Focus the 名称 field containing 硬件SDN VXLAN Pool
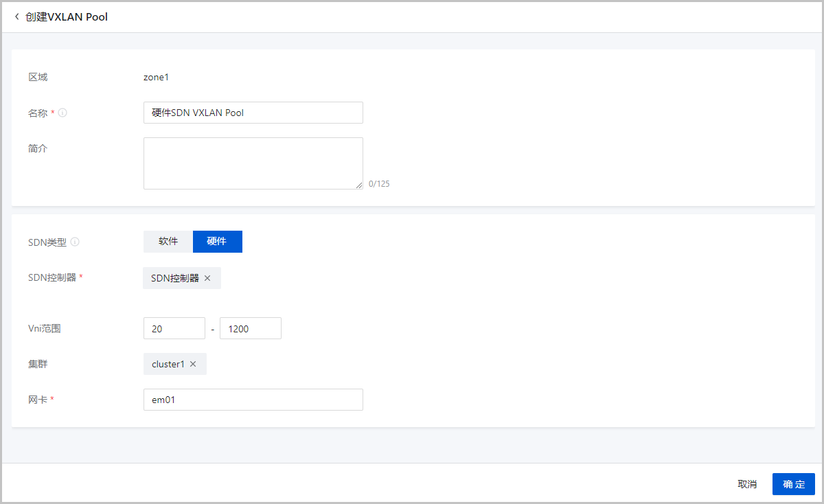This screenshot has width=824, height=504. tap(253, 113)
